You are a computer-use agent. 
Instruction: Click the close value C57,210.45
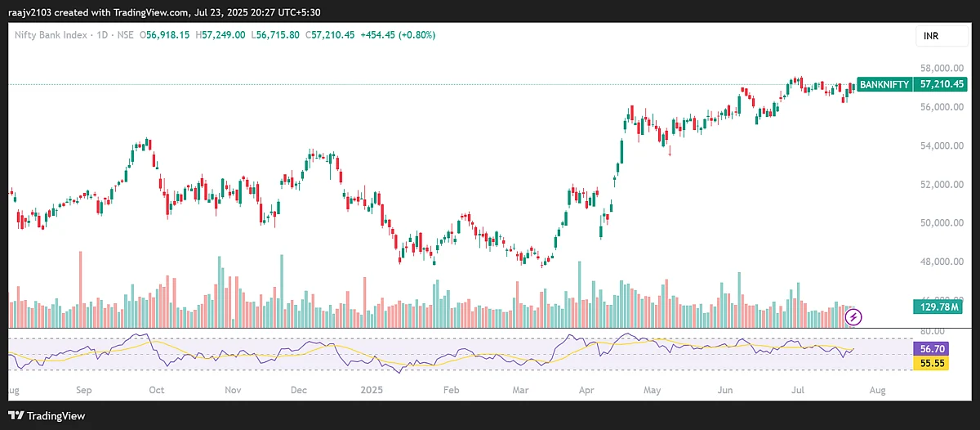pyautogui.click(x=330, y=35)
